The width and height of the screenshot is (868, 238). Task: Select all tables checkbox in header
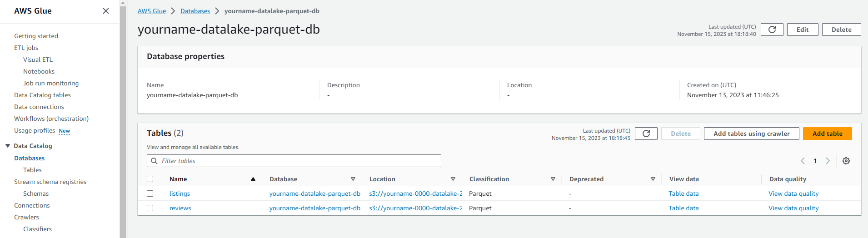click(x=150, y=179)
